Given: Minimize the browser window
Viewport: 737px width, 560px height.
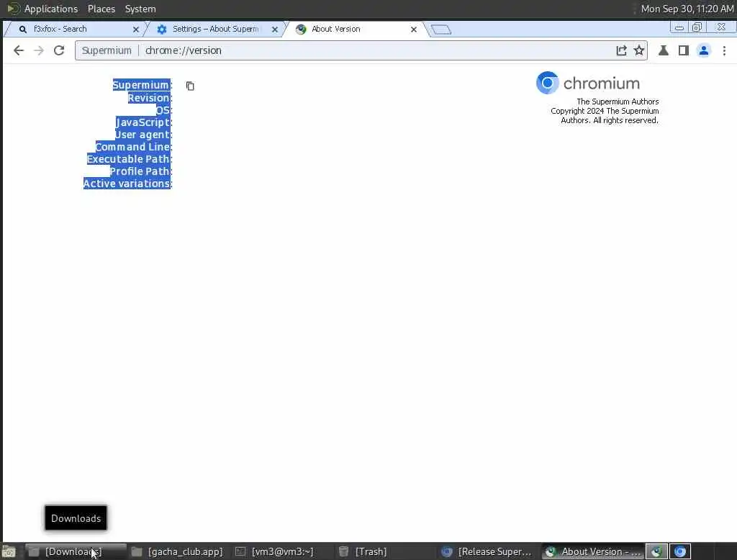Looking at the screenshot, I should pos(679,28).
